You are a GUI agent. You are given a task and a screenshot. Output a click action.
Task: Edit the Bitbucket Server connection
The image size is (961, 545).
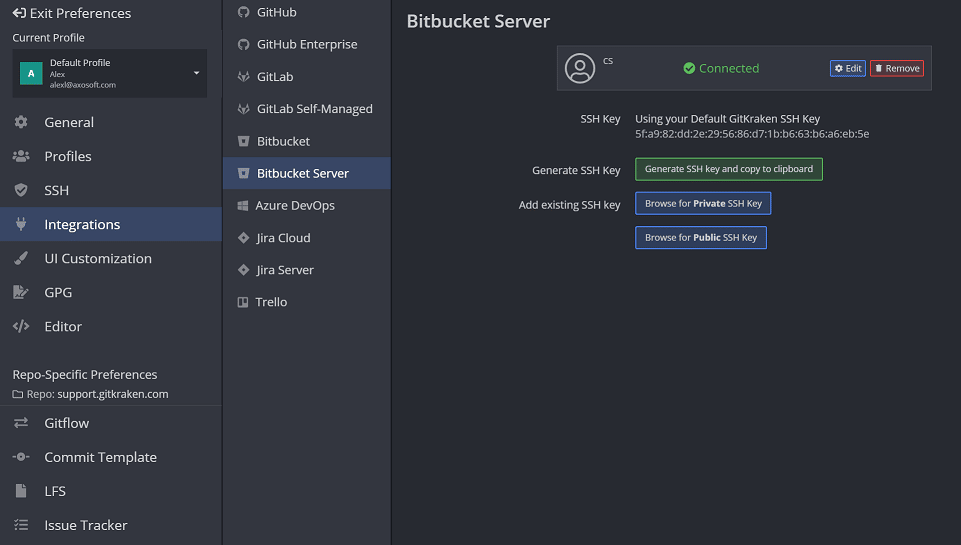848,68
